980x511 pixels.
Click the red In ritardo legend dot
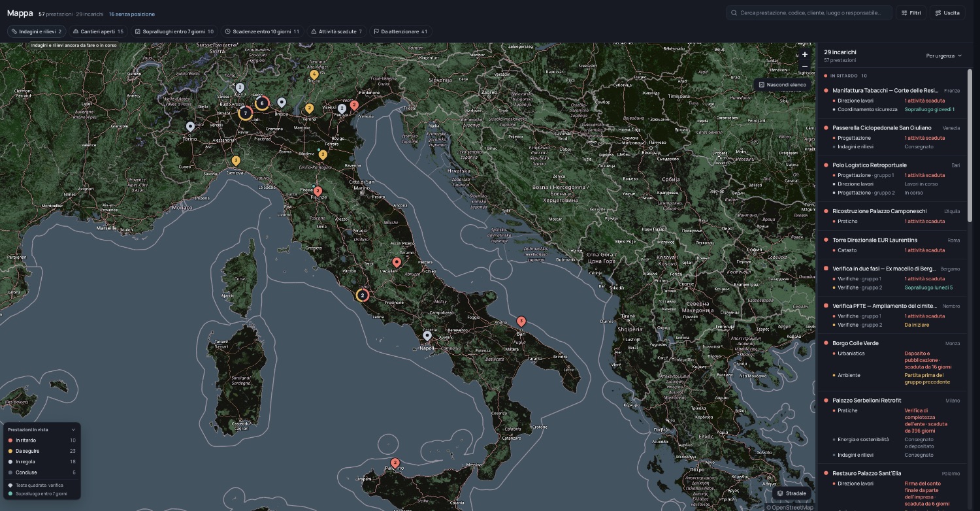(x=10, y=440)
